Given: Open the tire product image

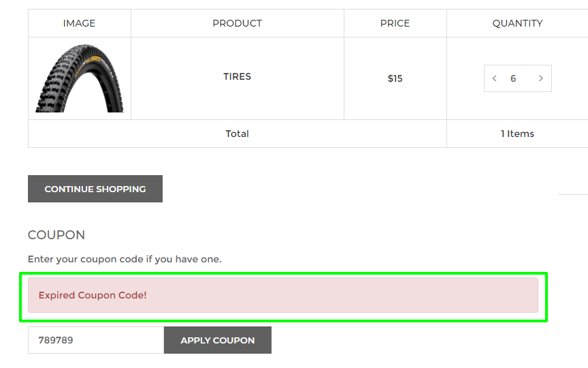Looking at the screenshot, I should click(79, 78).
